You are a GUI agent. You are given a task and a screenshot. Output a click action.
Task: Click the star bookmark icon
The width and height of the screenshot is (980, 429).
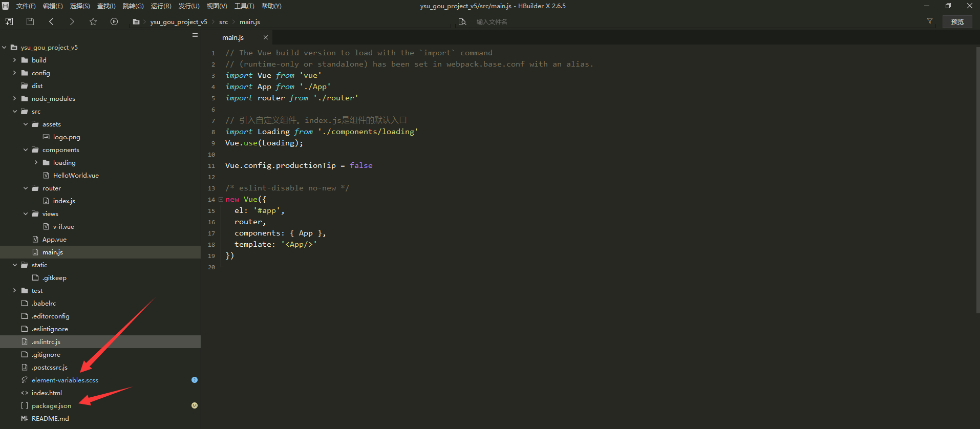point(93,22)
